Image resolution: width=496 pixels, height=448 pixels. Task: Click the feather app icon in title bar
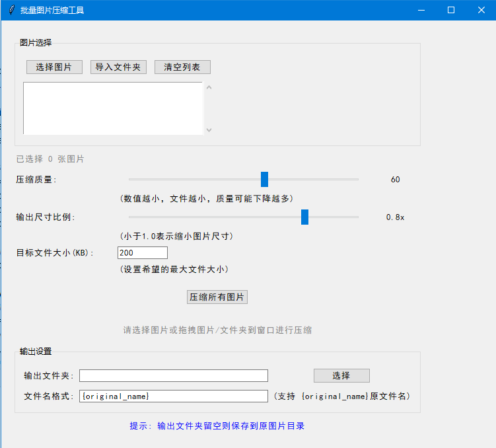12,10
